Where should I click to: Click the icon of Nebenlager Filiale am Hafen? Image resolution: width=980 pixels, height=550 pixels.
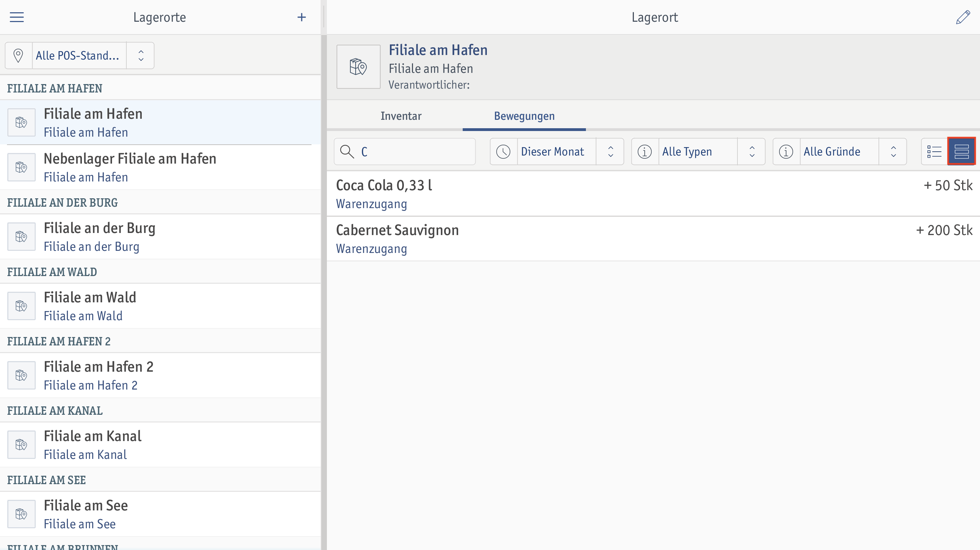(21, 167)
